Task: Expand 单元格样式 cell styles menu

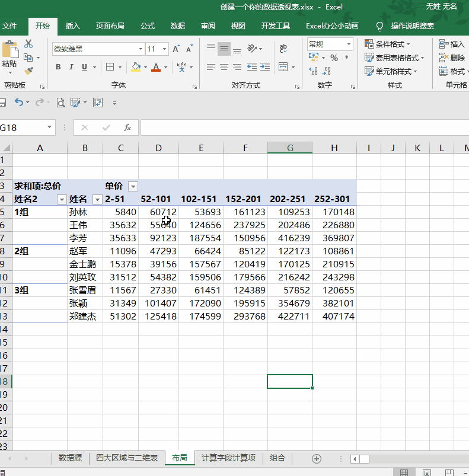Action: tap(391, 71)
